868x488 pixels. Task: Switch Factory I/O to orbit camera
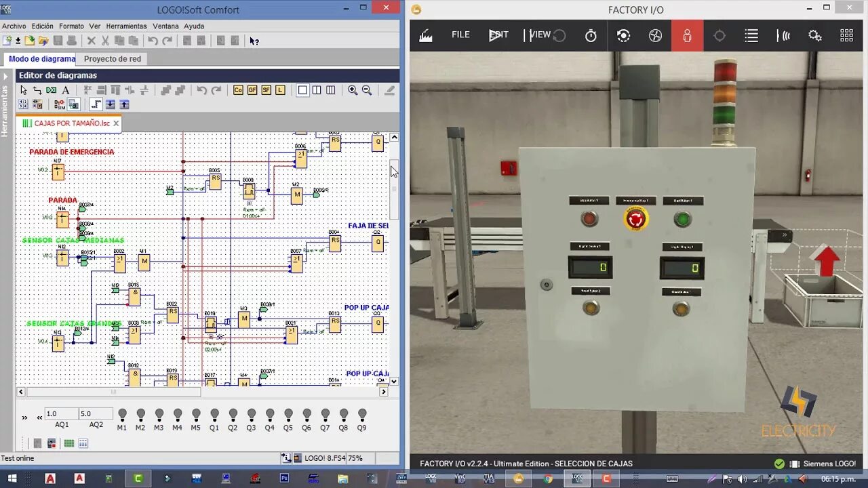[623, 36]
